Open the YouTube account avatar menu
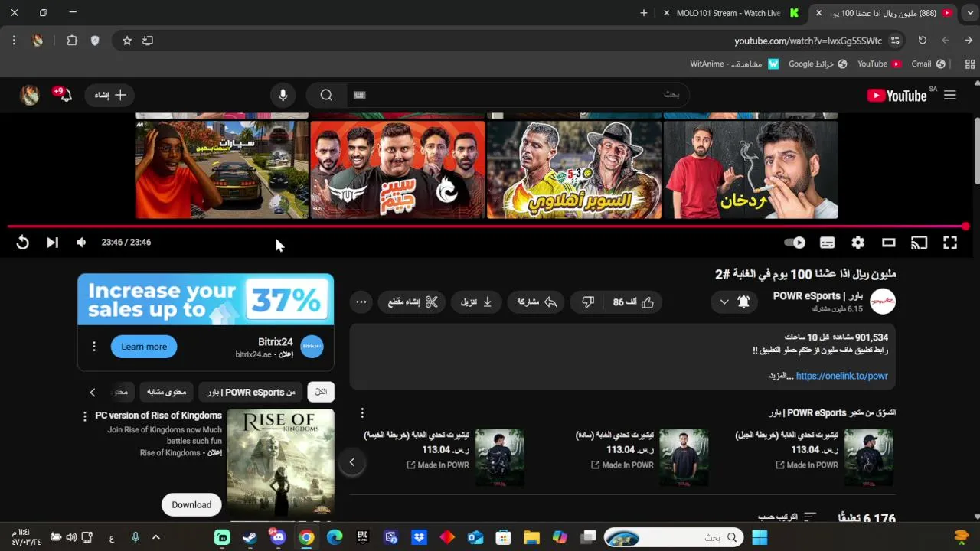The width and height of the screenshot is (980, 551). [x=30, y=95]
